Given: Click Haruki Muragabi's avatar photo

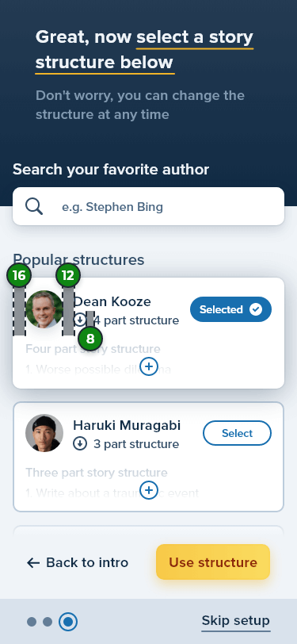Looking at the screenshot, I should (x=44, y=433).
